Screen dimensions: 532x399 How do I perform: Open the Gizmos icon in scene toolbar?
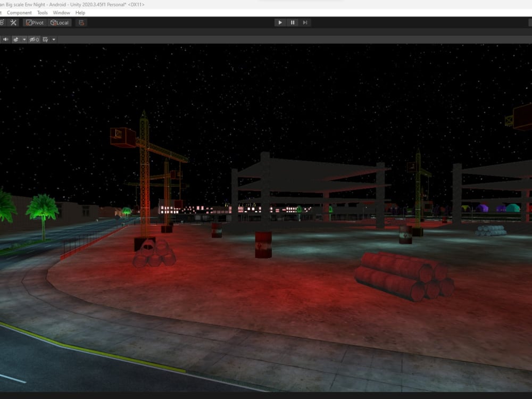click(x=45, y=39)
